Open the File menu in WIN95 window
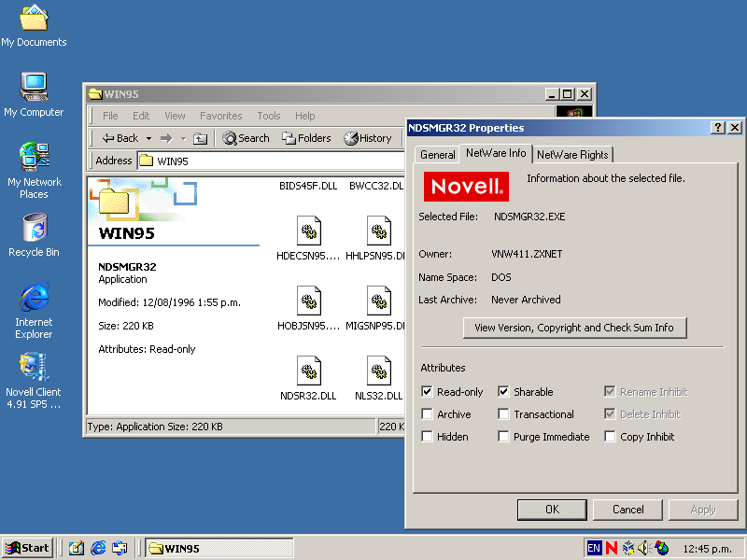This screenshot has height=560, width=747. pos(110,116)
